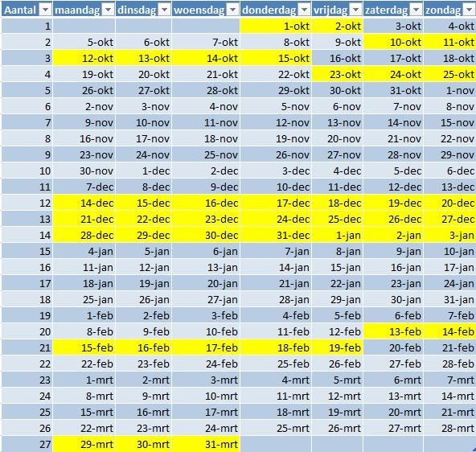Image resolution: width=476 pixels, height=452 pixels.
Task: Select the yellow cell 17-feb
Action: click(206, 348)
